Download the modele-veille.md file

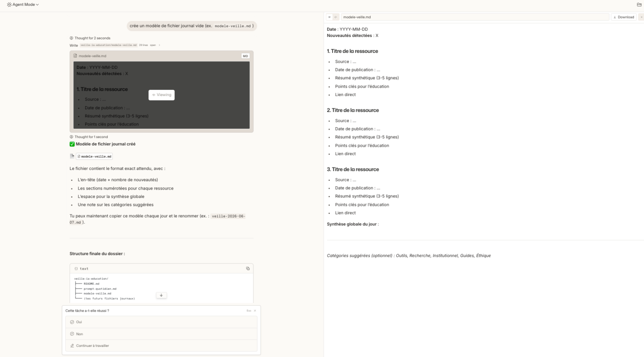[623, 17]
